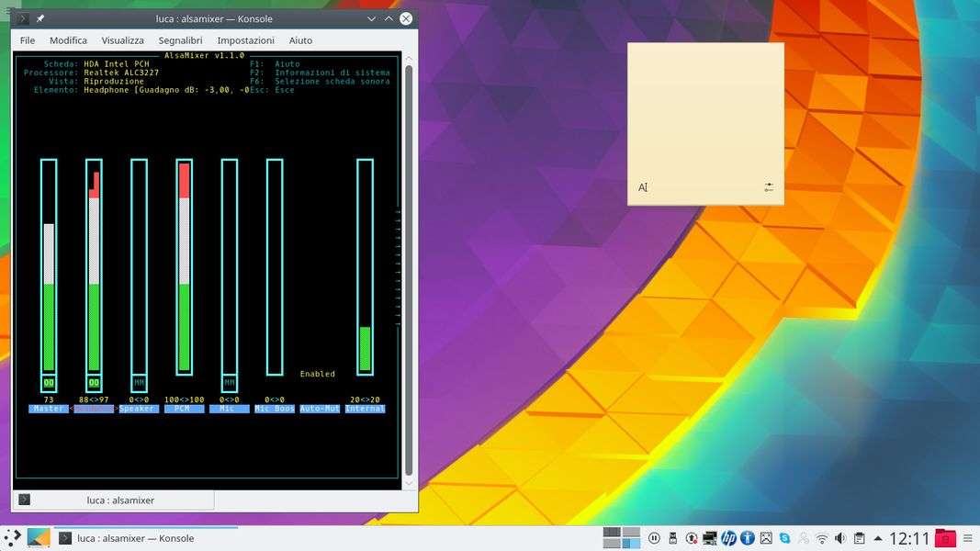
Task: Select the 'luca : alsamixer' Konsole tab
Action: 120,500
